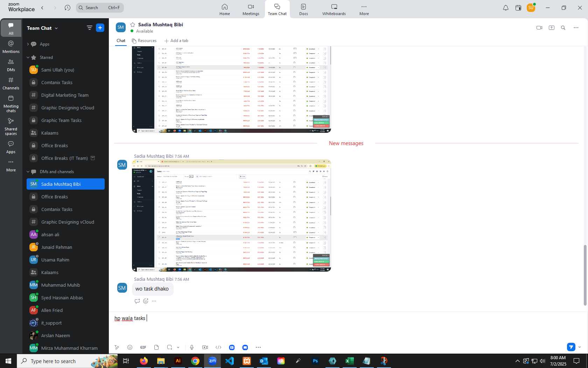Select the All sidebar item
Screen dimensions: 588x368
coord(11,28)
